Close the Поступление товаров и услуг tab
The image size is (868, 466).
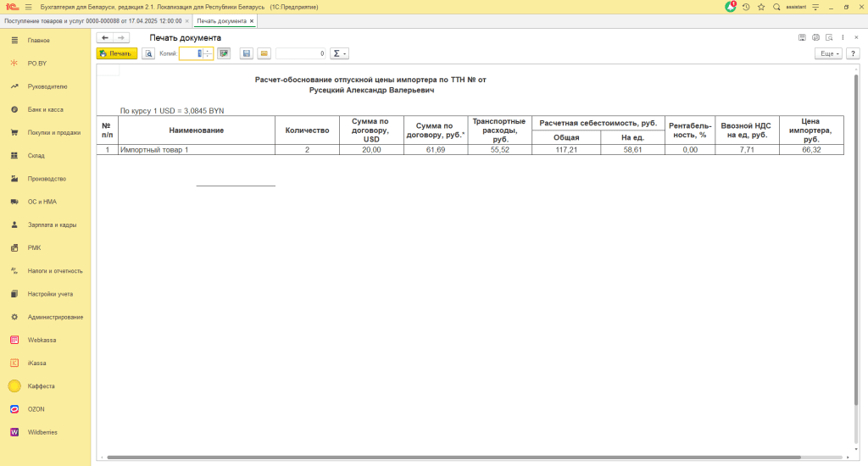(x=187, y=21)
